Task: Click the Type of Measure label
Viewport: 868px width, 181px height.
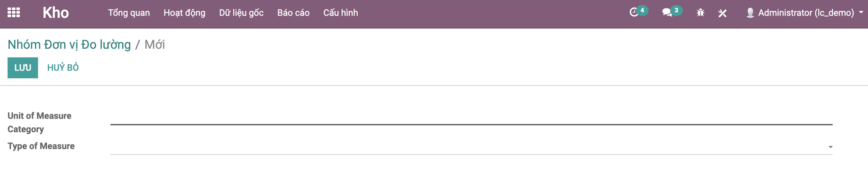Action: click(41, 146)
